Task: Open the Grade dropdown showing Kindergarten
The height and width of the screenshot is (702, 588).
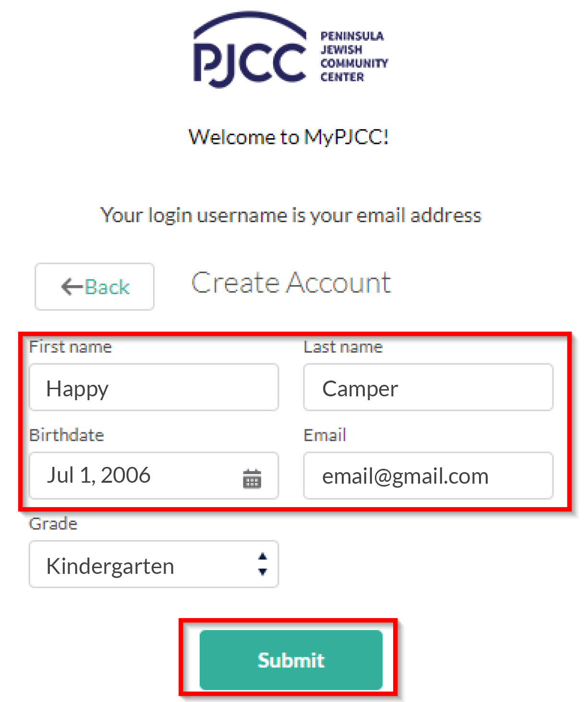Action: [144, 565]
